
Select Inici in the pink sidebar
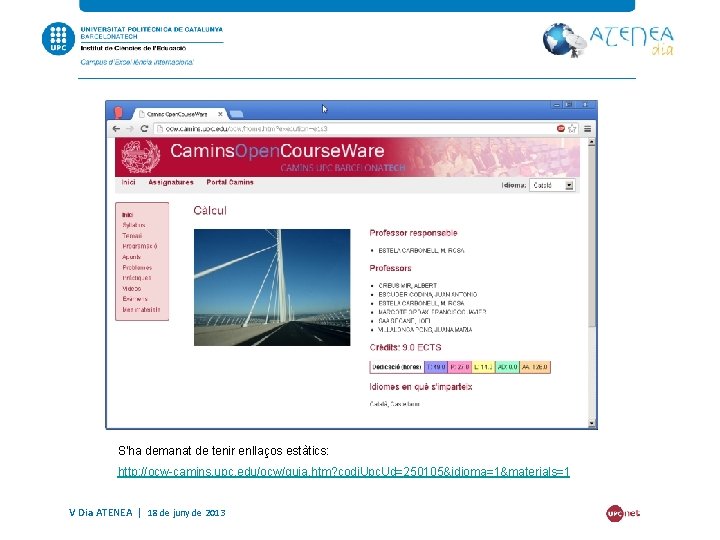pyautogui.click(x=127, y=215)
